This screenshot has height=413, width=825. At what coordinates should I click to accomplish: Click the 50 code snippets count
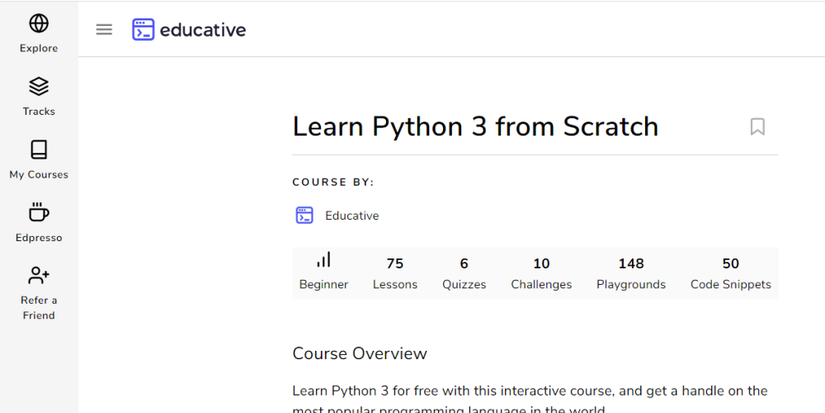(x=731, y=263)
